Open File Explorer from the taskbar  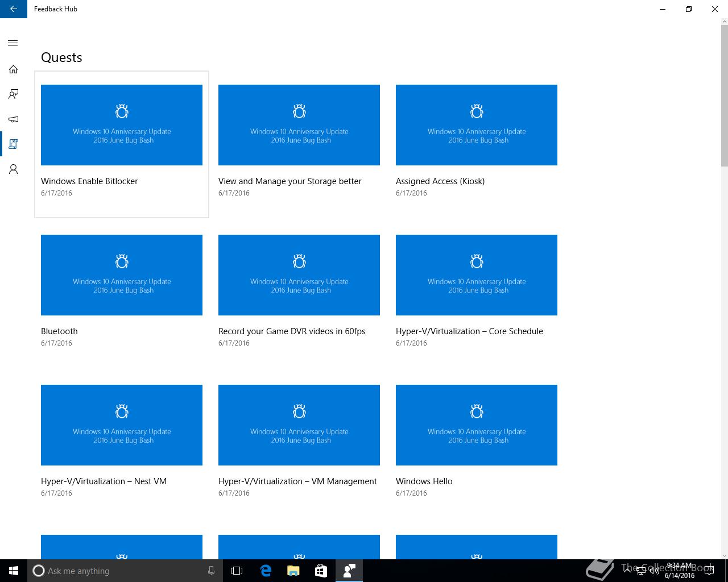pos(293,571)
